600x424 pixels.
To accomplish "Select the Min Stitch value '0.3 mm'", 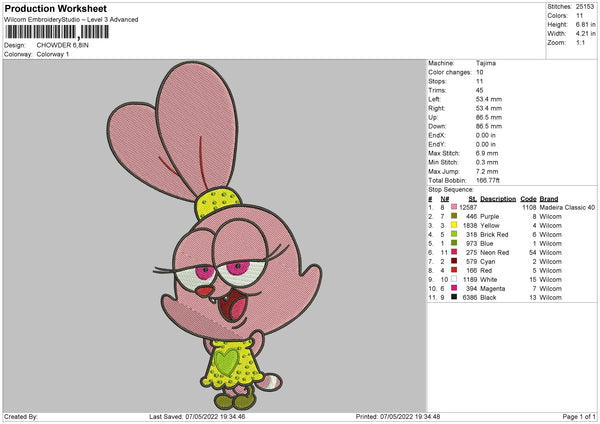I will (487, 162).
